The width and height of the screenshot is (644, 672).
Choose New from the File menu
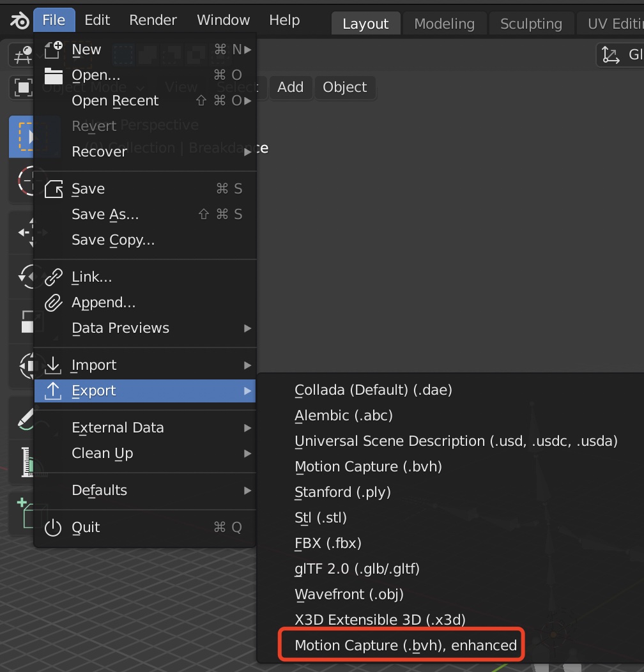click(146, 50)
